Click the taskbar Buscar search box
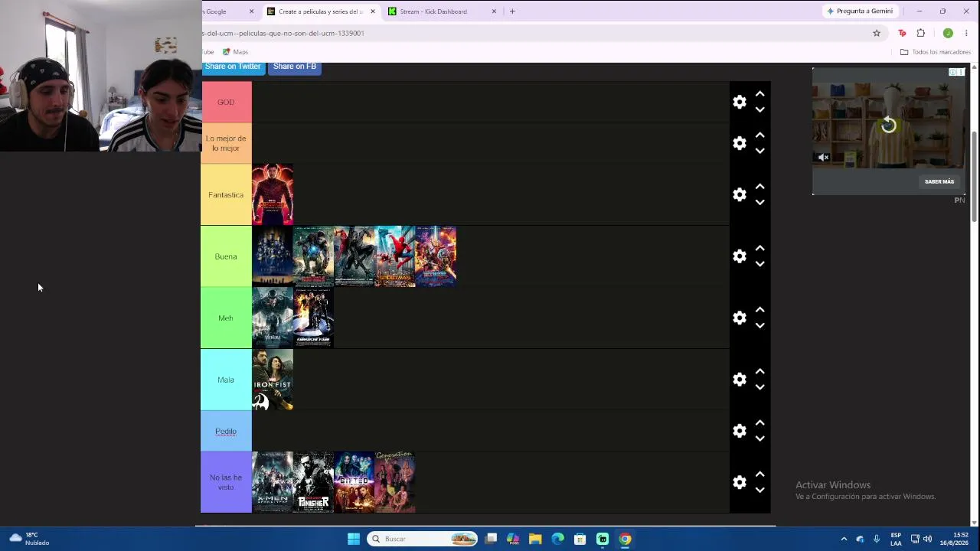Viewport: 980px width, 551px height. pos(422,539)
